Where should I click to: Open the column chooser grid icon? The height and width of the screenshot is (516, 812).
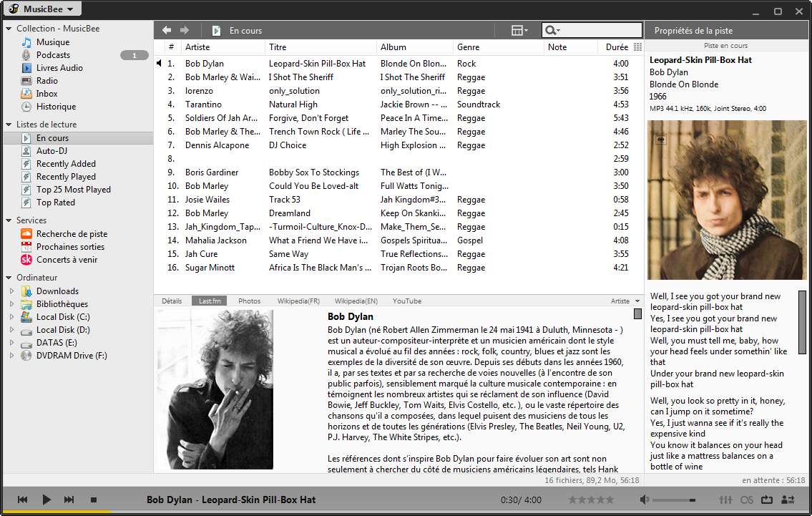point(637,47)
